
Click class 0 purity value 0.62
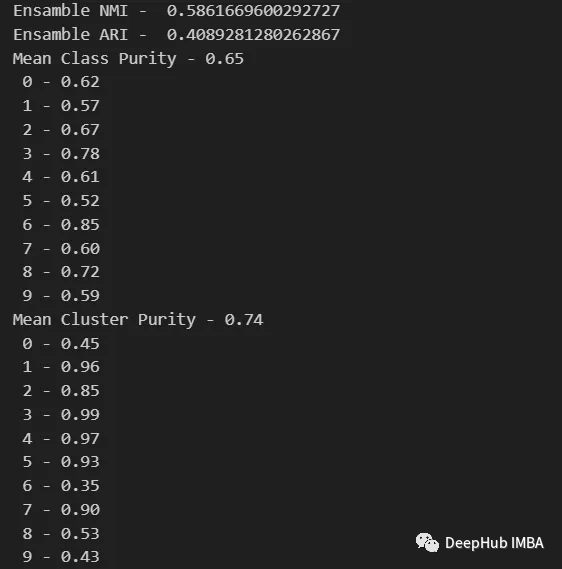[80, 82]
